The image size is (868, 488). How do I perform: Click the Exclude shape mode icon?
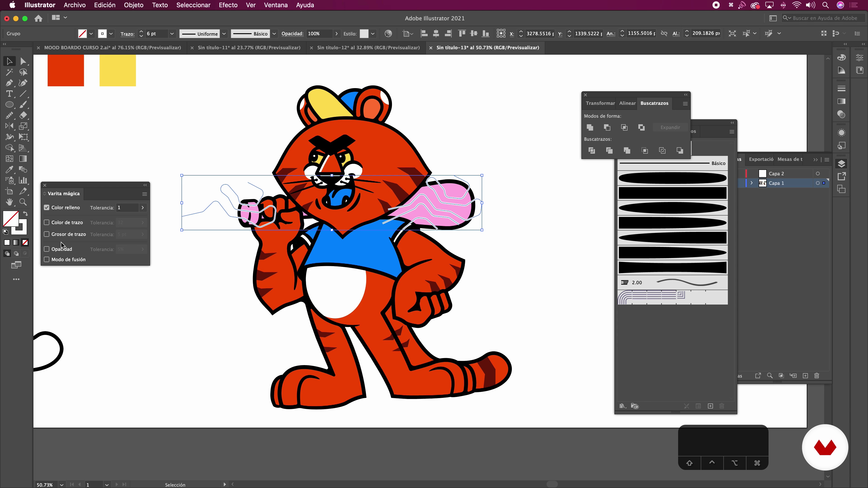[x=641, y=127]
